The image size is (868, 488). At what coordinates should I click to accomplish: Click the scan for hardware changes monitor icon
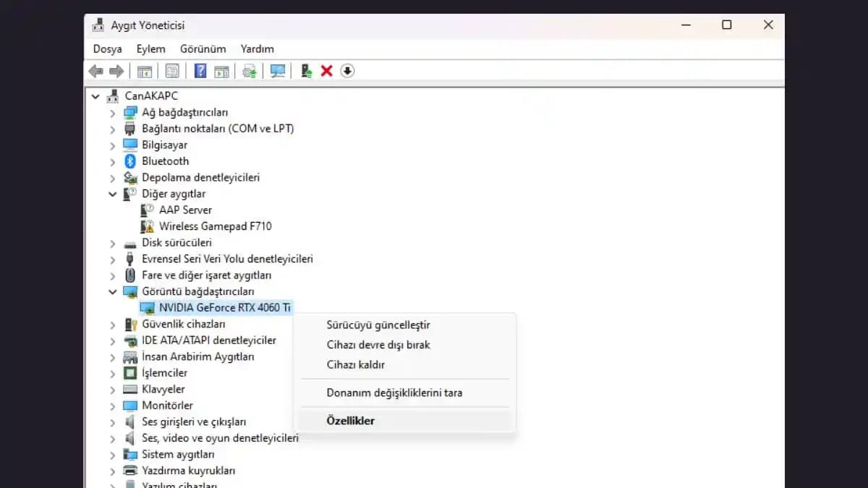[x=278, y=71]
